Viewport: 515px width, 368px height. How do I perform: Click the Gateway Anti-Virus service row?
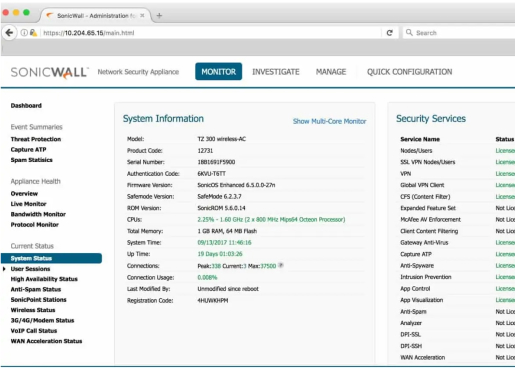457,243
